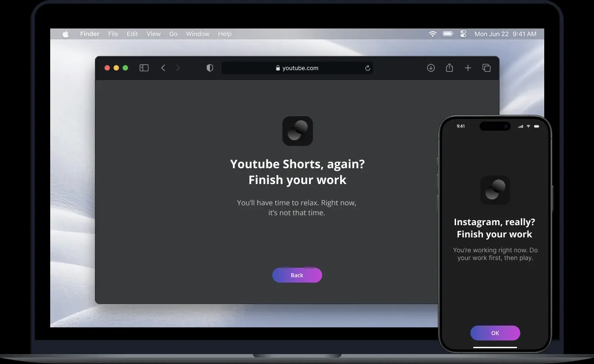The image size is (594, 364).
Task: Open the View menu
Action: coord(154,34)
